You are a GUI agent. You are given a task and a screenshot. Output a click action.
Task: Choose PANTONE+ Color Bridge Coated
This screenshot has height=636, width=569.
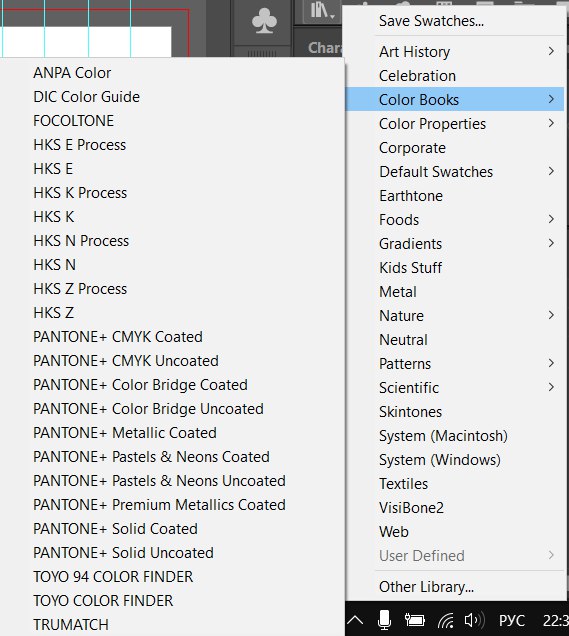(172, 385)
